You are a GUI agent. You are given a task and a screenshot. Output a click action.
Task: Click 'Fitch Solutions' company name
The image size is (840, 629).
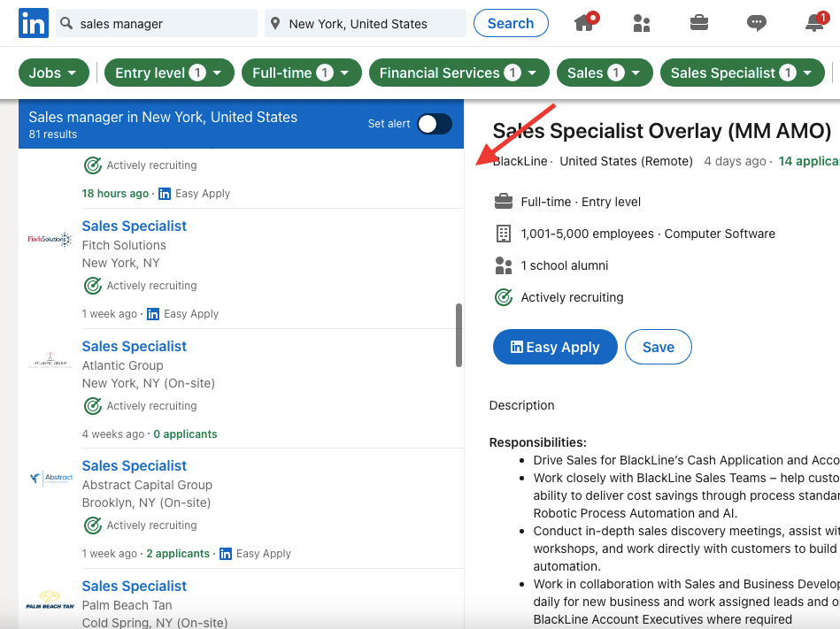pyautogui.click(x=124, y=245)
